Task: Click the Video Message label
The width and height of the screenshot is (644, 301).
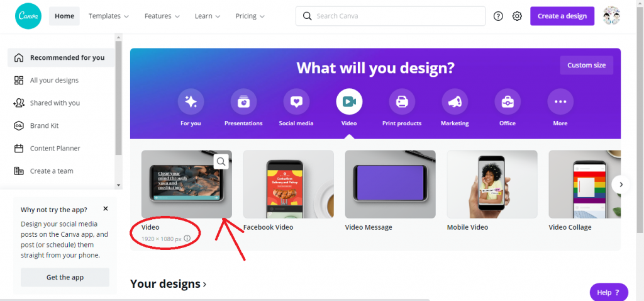Action: pyautogui.click(x=369, y=227)
